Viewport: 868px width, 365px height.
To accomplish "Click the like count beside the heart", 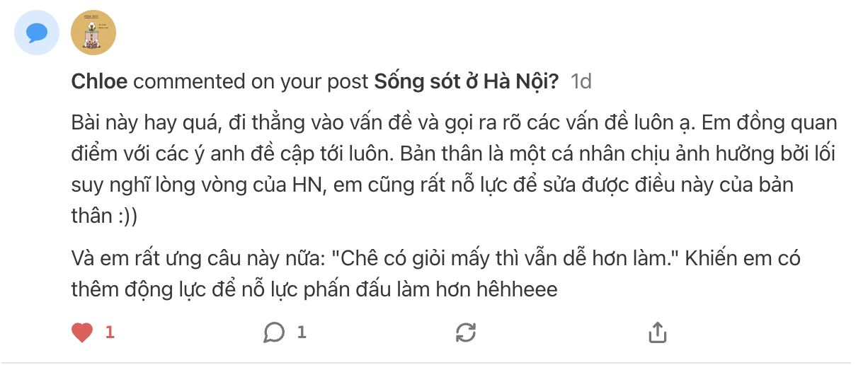I will pos(110,332).
